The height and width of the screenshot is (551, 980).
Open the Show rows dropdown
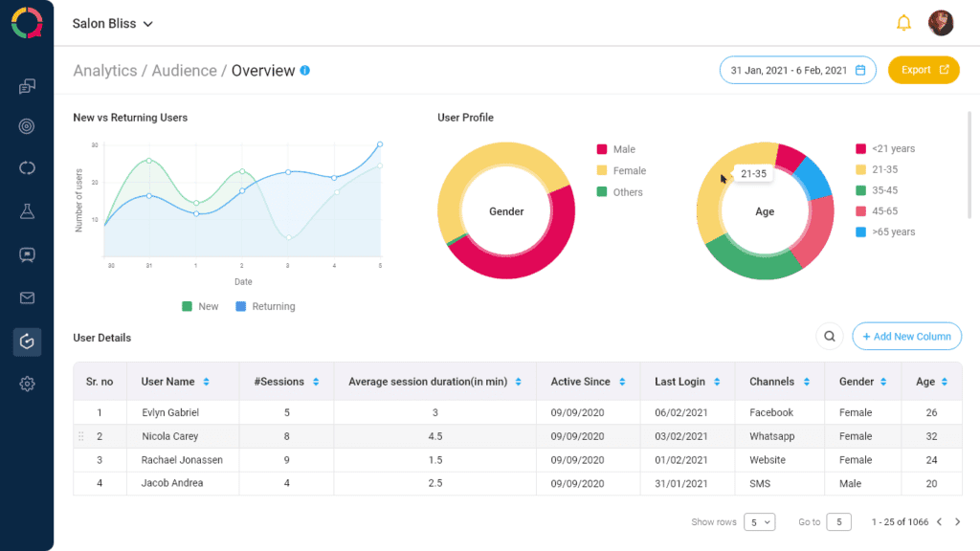click(x=759, y=521)
